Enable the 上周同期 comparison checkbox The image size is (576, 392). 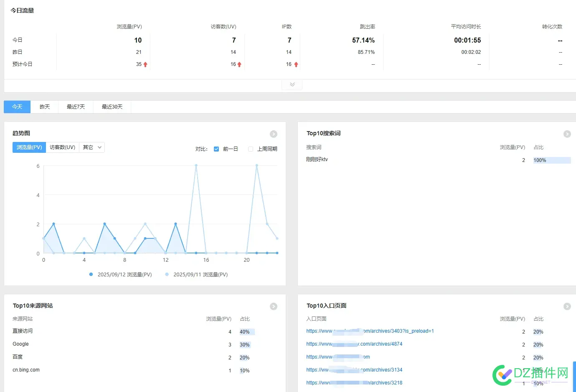(251, 149)
